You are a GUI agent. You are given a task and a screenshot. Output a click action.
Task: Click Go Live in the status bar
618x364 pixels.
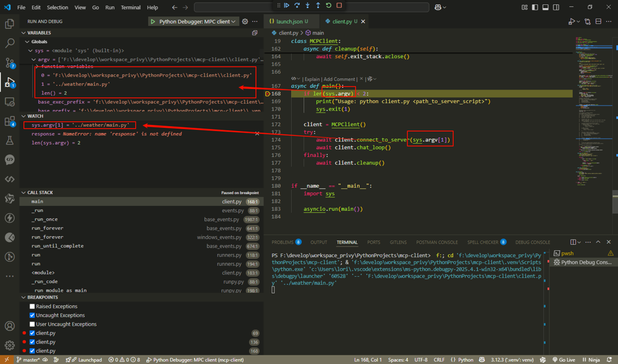[x=563, y=360]
